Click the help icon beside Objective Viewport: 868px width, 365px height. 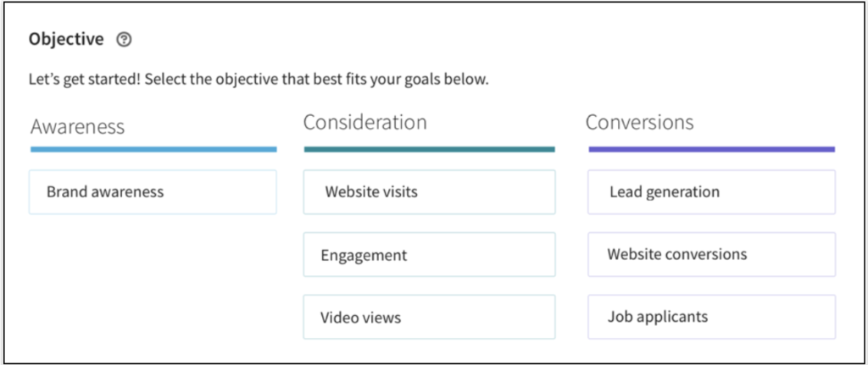click(x=125, y=39)
